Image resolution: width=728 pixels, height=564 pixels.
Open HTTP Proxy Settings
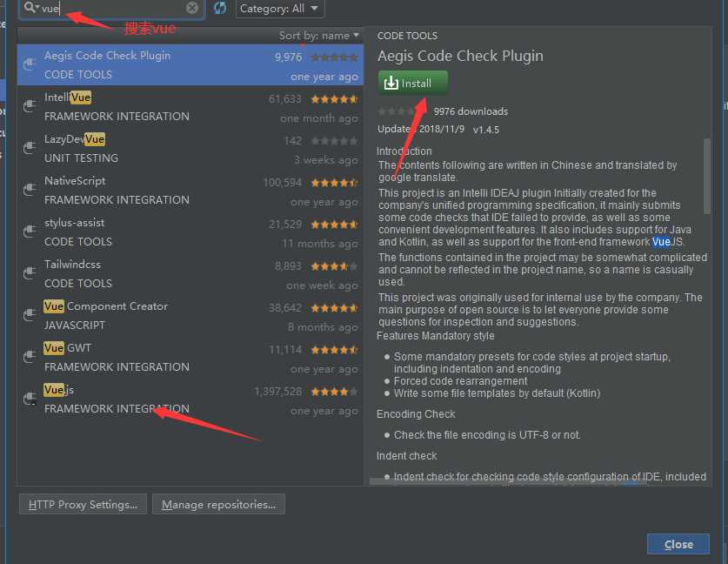pos(83,504)
